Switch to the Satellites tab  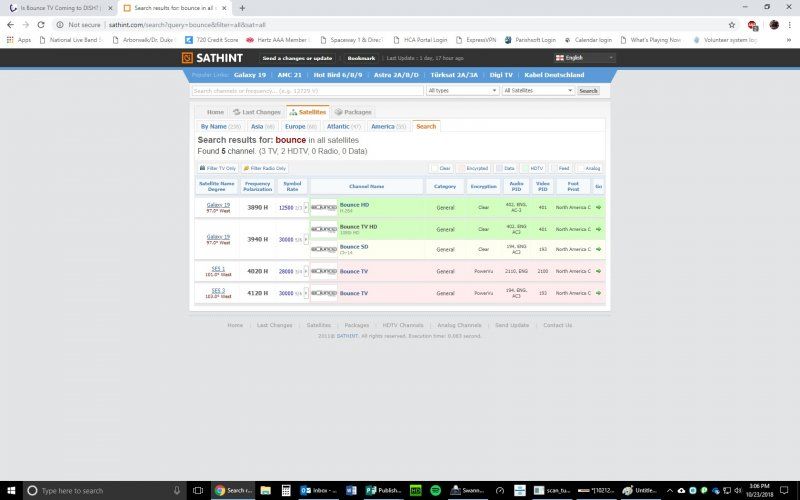(308, 112)
